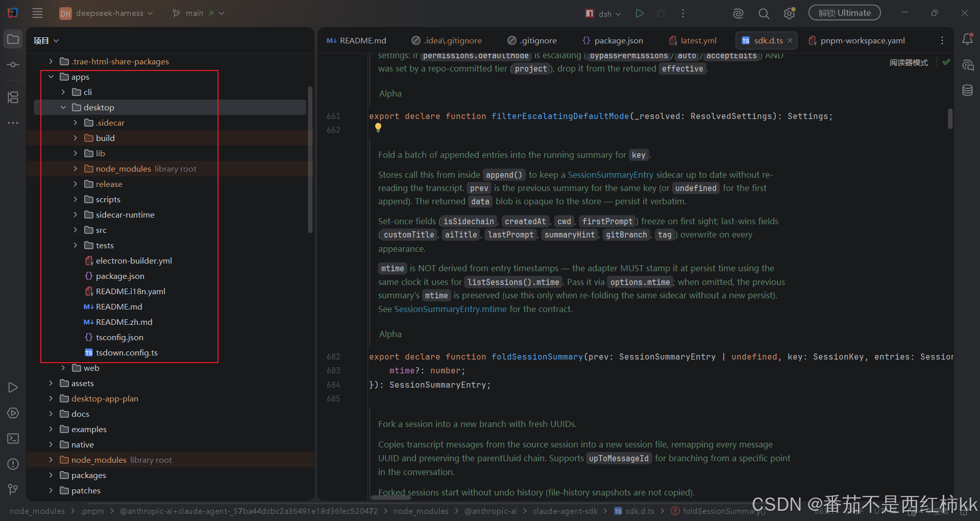Open the Git tool window
Image resolution: width=980 pixels, height=521 pixels.
13,489
